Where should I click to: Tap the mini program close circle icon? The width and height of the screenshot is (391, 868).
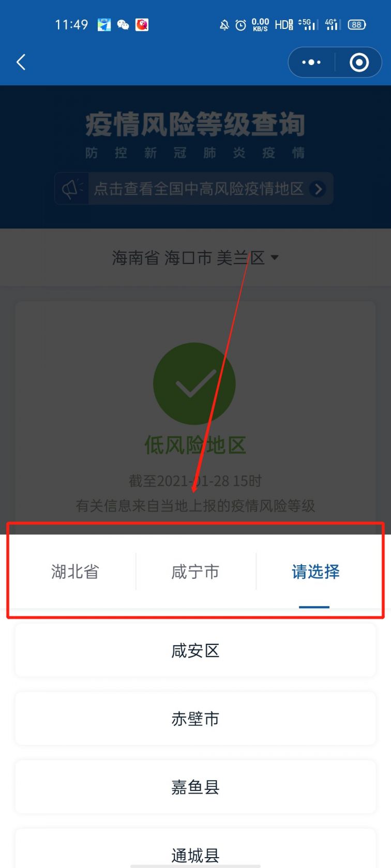359,63
